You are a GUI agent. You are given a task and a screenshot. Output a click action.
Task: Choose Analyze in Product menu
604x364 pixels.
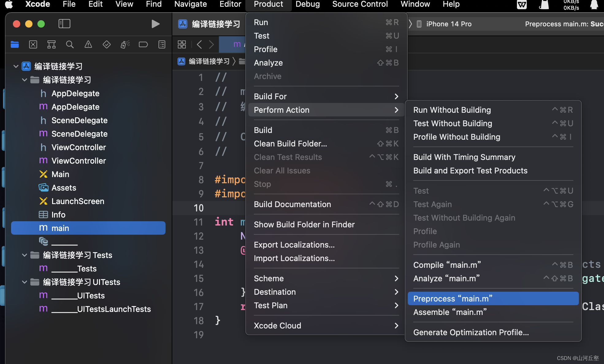click(326, 63)
